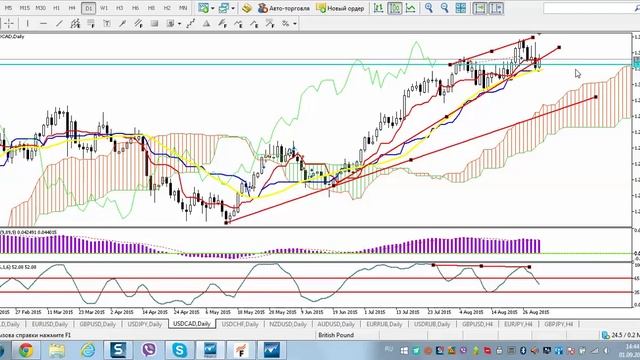Click the 11 Mar 2015 date label
Image resolution: width=640 pixels, height=360 pixels.
click(x=60, y=312)
